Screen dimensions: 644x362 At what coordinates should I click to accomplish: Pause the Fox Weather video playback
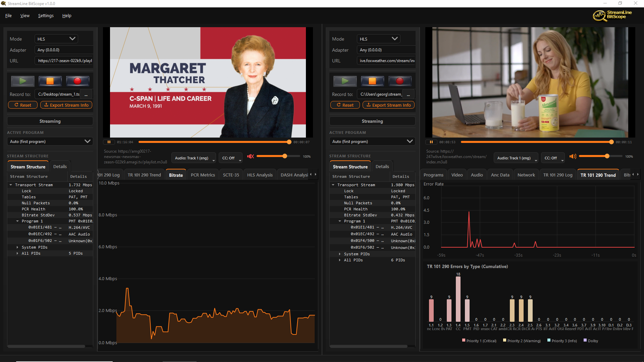[431, 142]
